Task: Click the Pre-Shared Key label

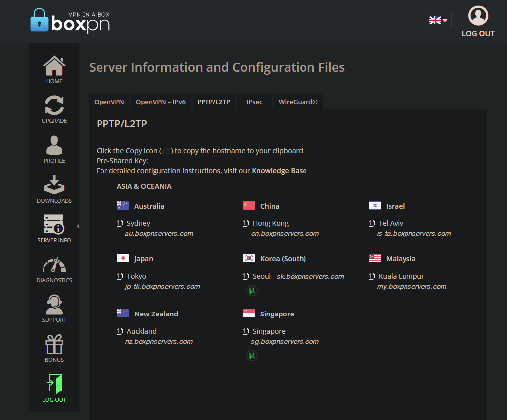Action: (122, 160)
